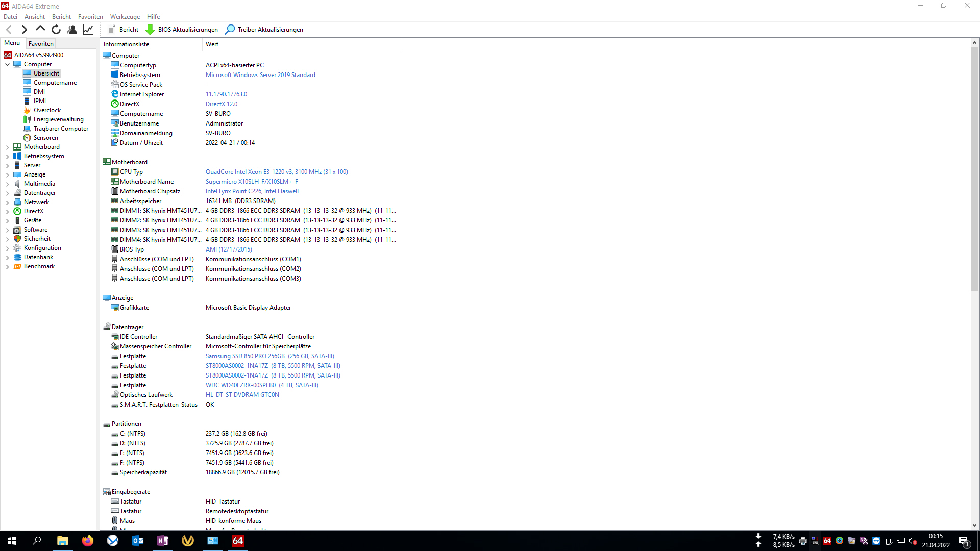
Task: Open the Werkzeuge menu
Action: [x=125, y=17]
